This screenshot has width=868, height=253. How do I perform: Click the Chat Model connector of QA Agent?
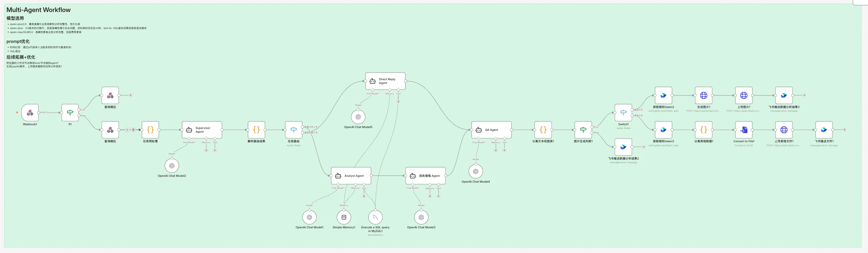[x=478, y=139]
